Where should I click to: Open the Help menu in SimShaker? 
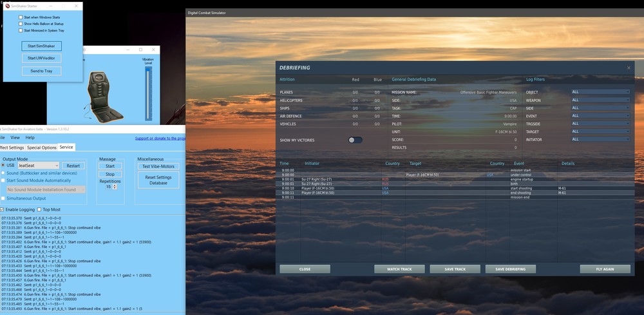point(30,138)
